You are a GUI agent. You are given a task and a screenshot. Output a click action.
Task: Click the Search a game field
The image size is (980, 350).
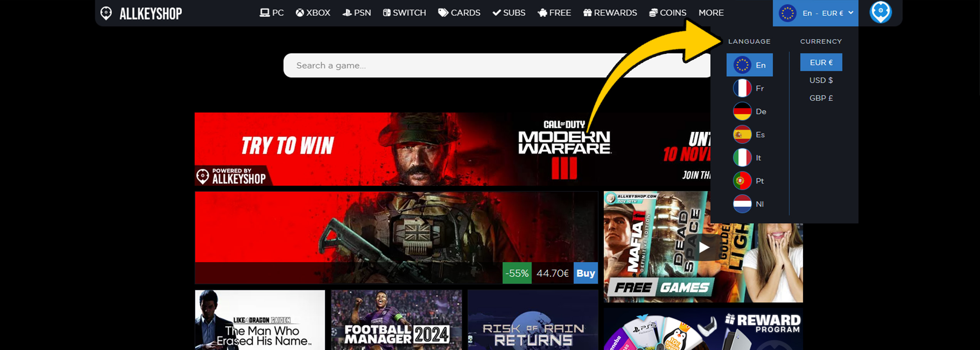[462, 65]
